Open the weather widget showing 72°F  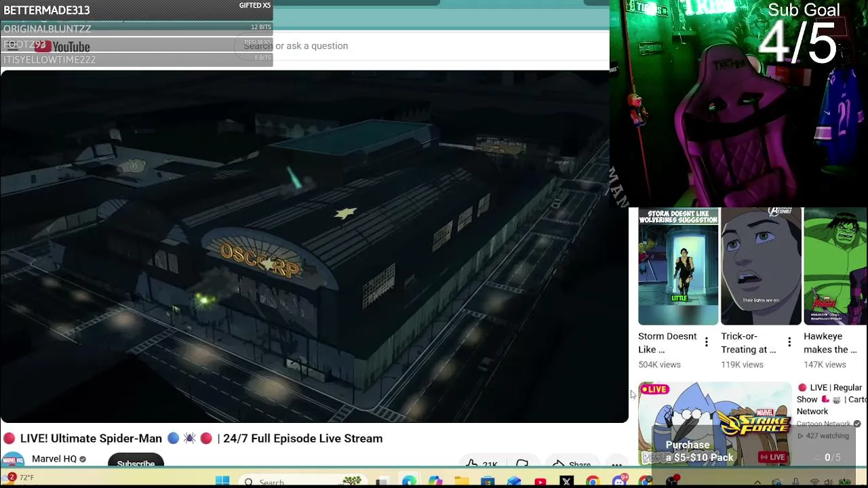[x=19, y=478]
